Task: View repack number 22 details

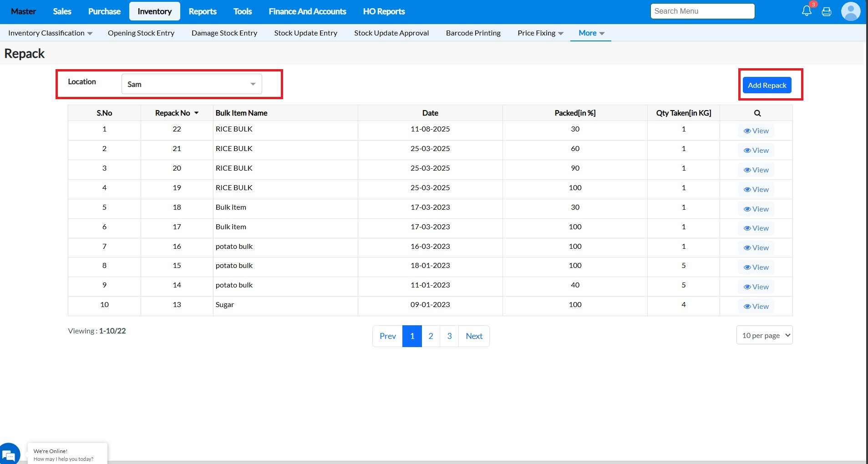Action: pos(756,131)
